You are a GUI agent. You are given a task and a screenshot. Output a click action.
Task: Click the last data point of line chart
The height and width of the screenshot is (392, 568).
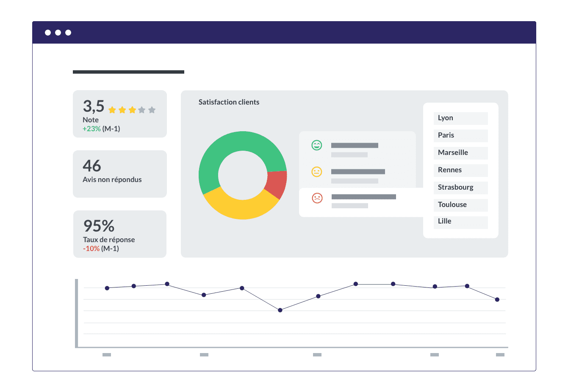(497, 299)
